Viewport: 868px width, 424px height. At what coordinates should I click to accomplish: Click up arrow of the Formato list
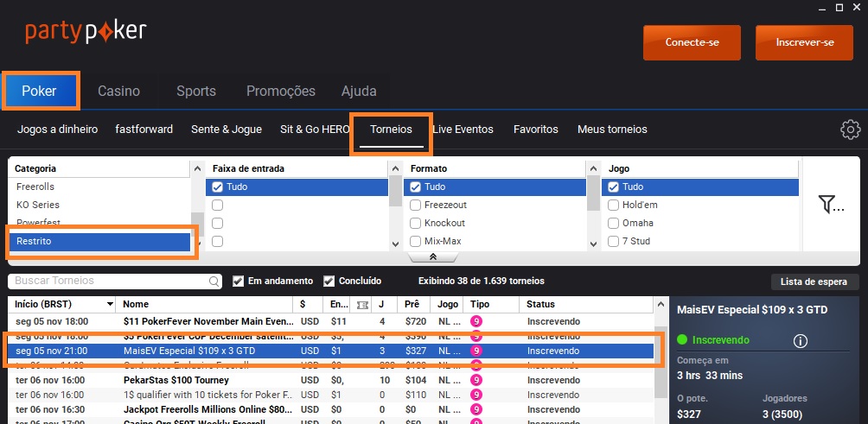coord(593,168)
